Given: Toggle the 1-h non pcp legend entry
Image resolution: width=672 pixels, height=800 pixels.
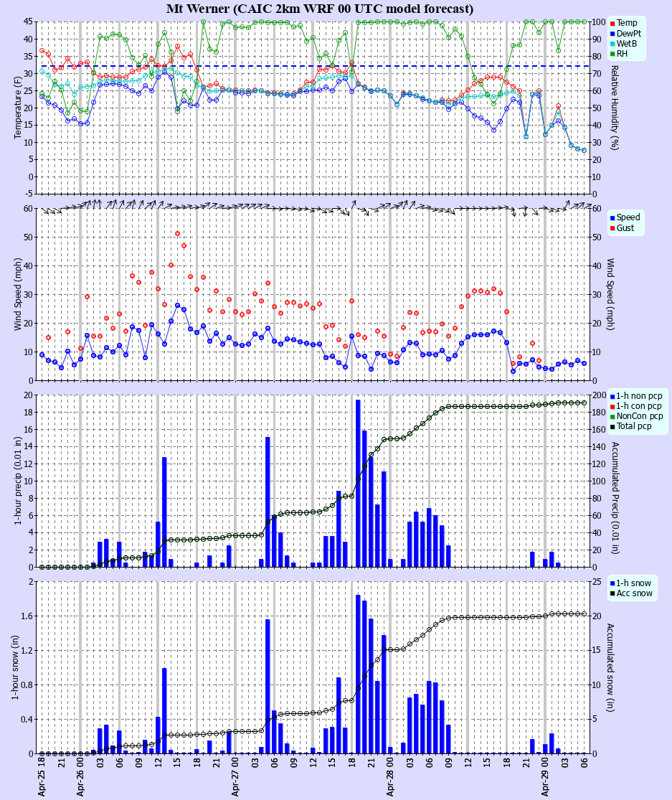Looking at the screenshot, I should [638, 395].
